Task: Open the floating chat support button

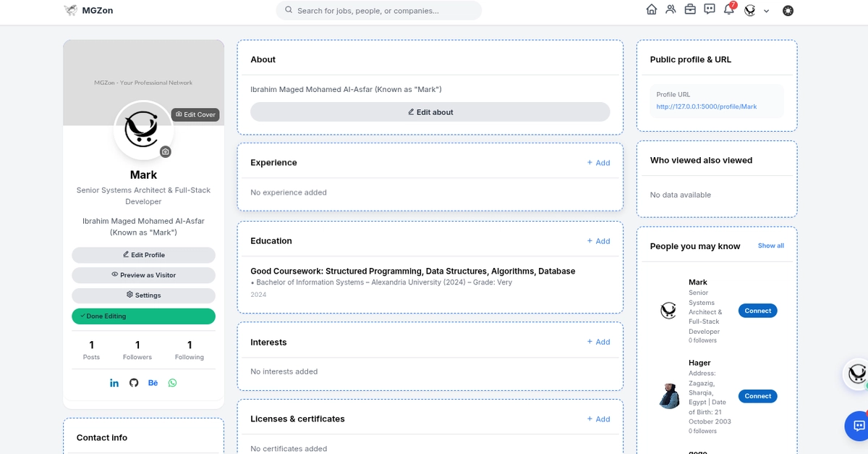Action: (859, 426)
